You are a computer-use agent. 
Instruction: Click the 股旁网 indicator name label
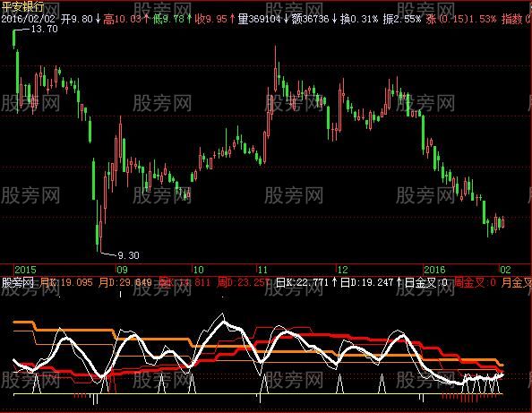click(18, 282)
